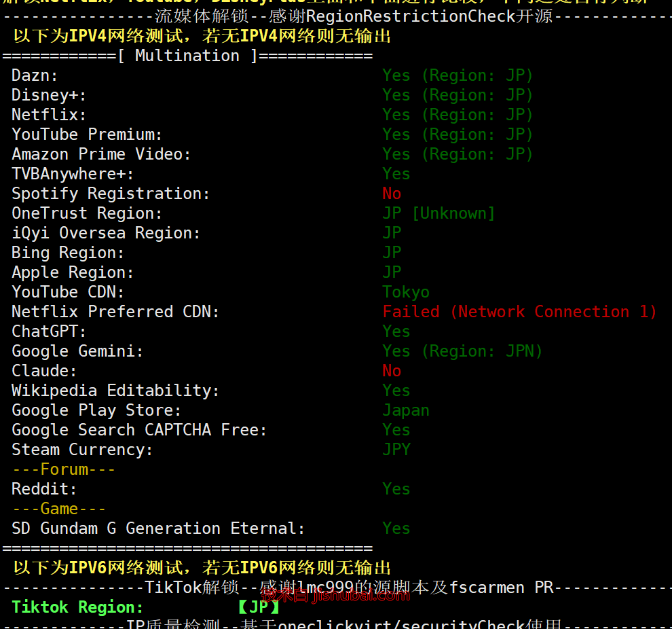Click the 'JP' value for Apple Region
Viewport: 672px width, 629px height.
click(392, 272)
